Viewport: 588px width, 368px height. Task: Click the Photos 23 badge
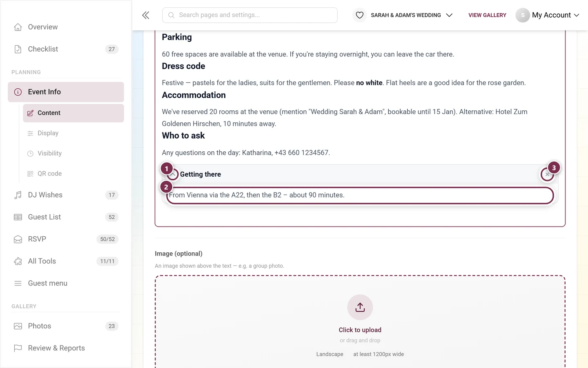point(112,326)
